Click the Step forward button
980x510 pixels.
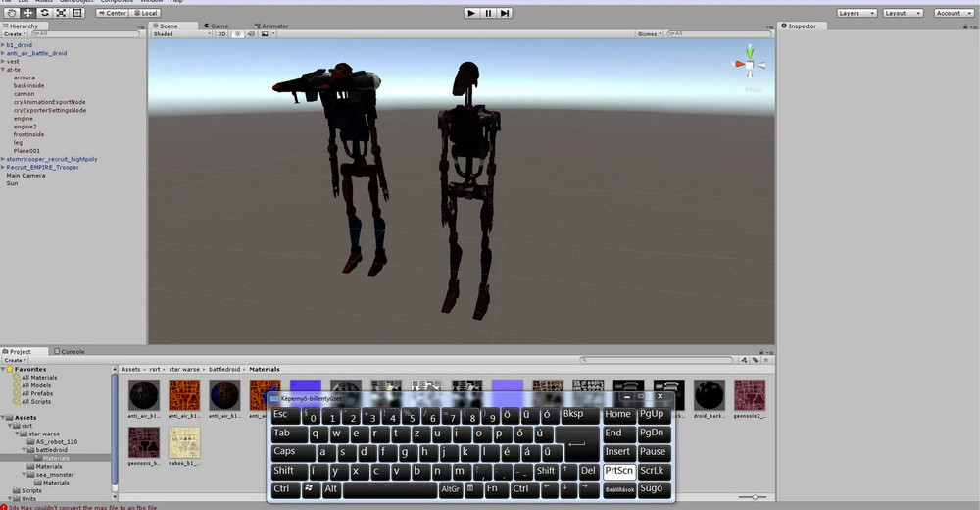point(505,13)
